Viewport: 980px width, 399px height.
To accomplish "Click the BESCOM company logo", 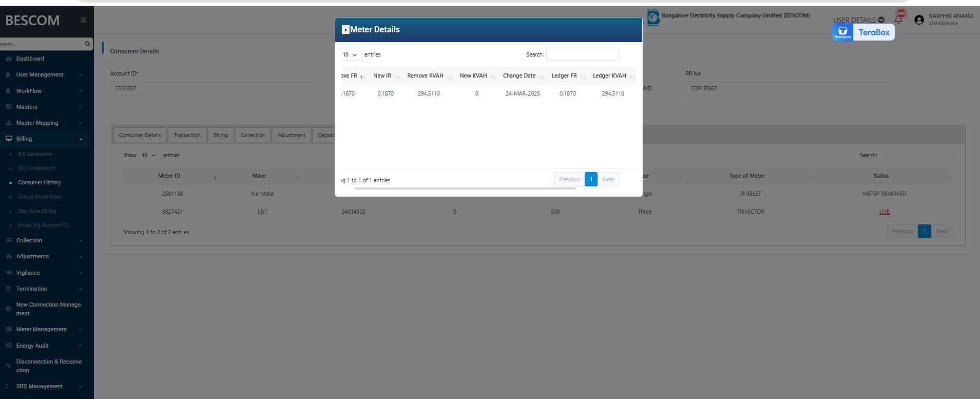I will tap(653, 17).
